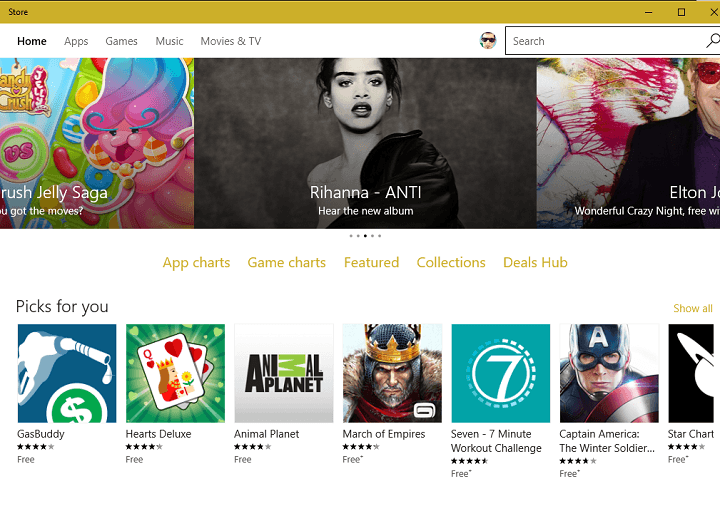
Task: Click the Hearts Deluxe title text
Action: [158, 434]
